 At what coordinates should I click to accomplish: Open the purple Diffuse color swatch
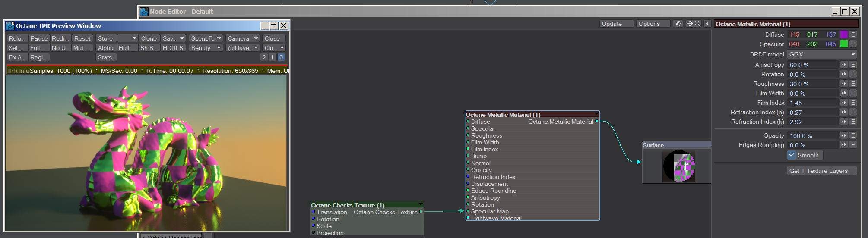tap(844, 34)
